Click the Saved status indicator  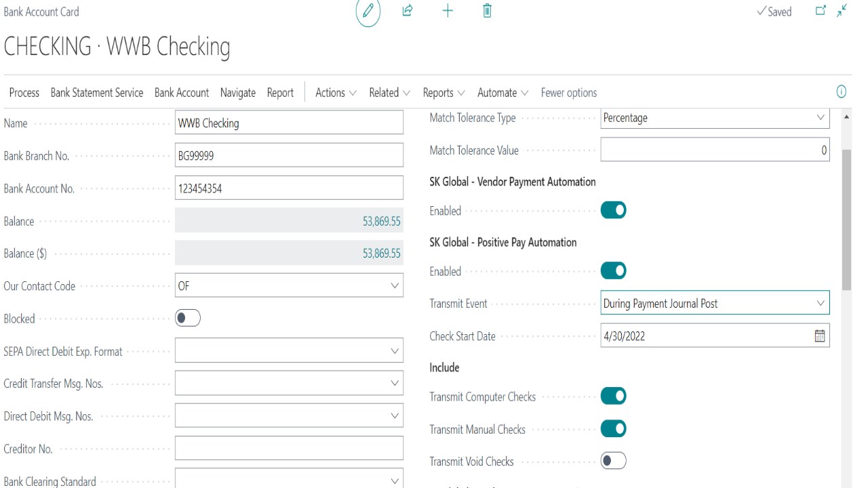(x=774, y=12)
